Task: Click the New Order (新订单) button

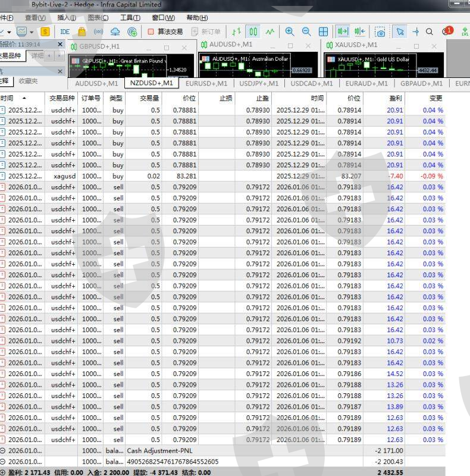Action: pyautogui.click(x=206, y=32)
